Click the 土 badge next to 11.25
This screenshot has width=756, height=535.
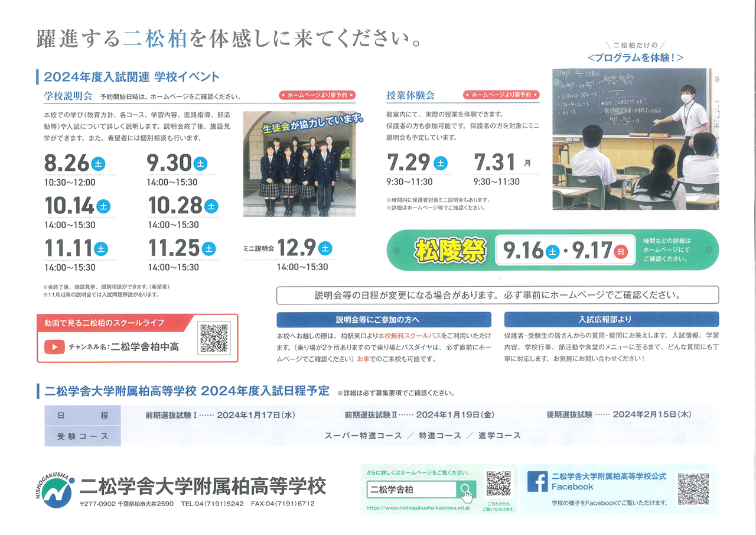tap(208, 249)
